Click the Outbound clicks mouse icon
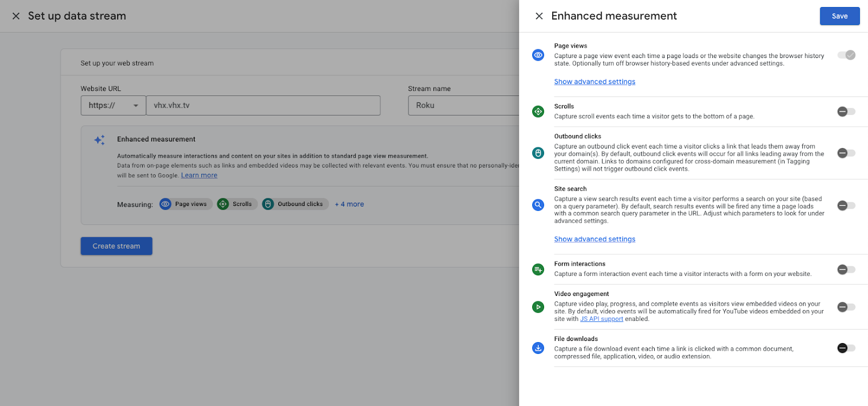 pyautogui.click(x=538, y=153)
